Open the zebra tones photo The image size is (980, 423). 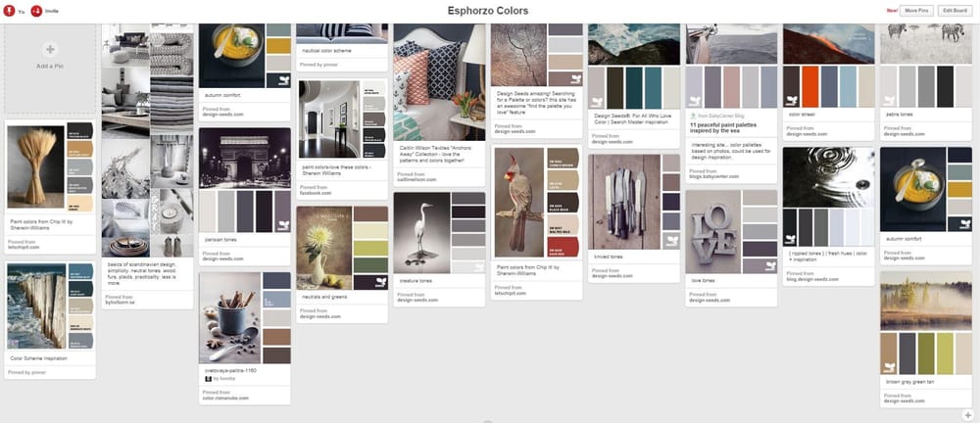tap(926, 44)
